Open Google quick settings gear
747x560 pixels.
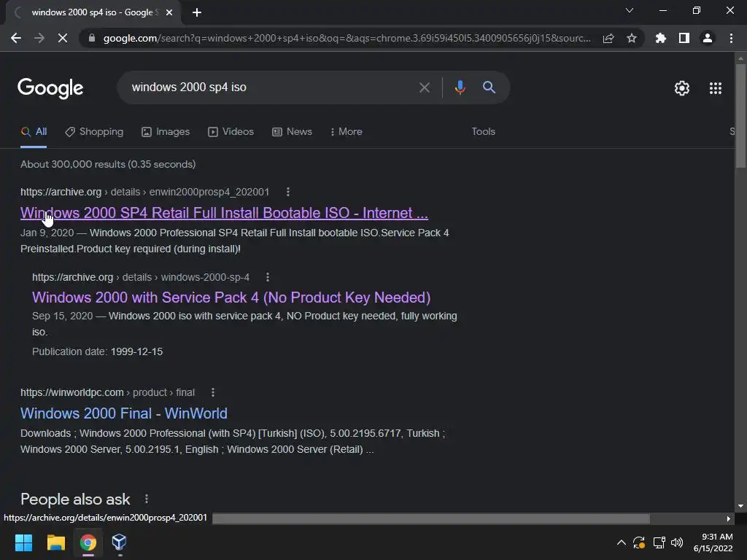click(x=682, y=88)
